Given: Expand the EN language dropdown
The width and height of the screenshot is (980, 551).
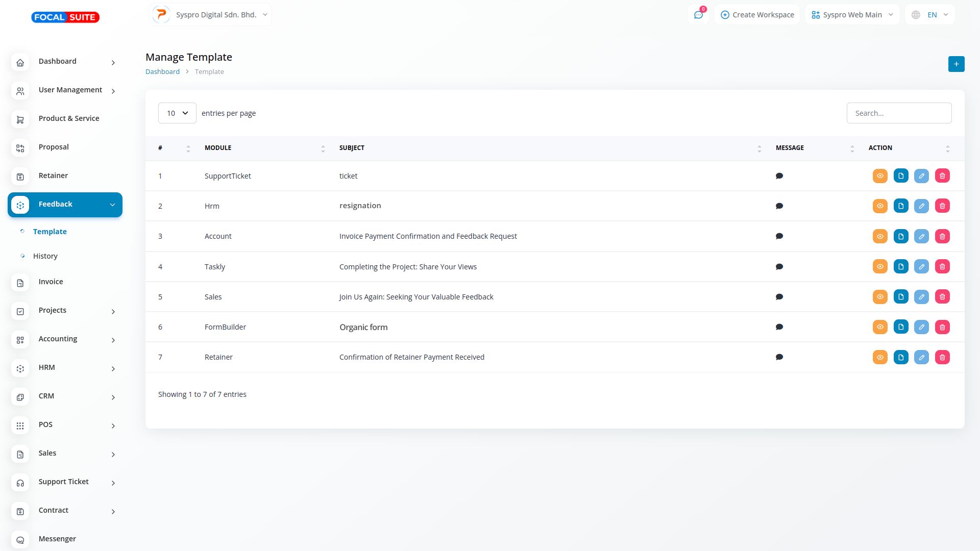Looking at the screenshot, I should click(x=930, y=15).
